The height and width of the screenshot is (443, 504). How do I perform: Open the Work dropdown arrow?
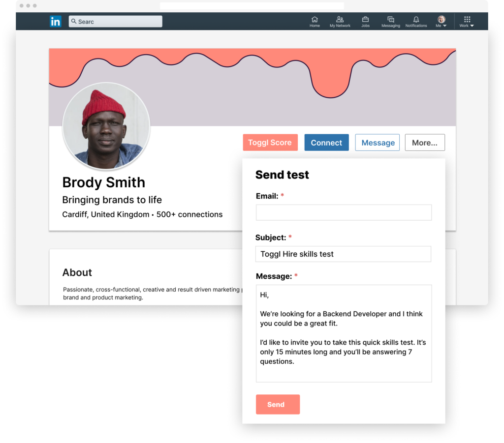[471, 26]
